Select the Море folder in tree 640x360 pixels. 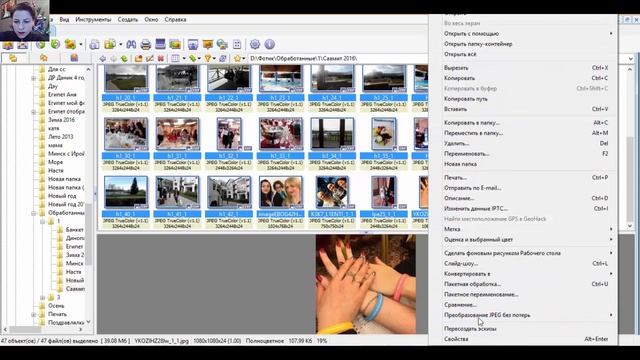pos(55,162)
